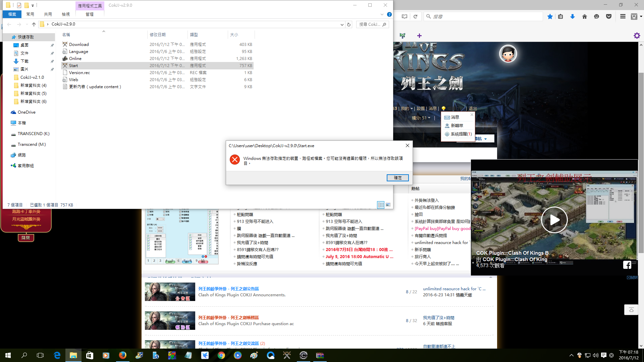Open the user avatar on the forum header
This screenshot has width=644, height=362.
coord(508,54)
